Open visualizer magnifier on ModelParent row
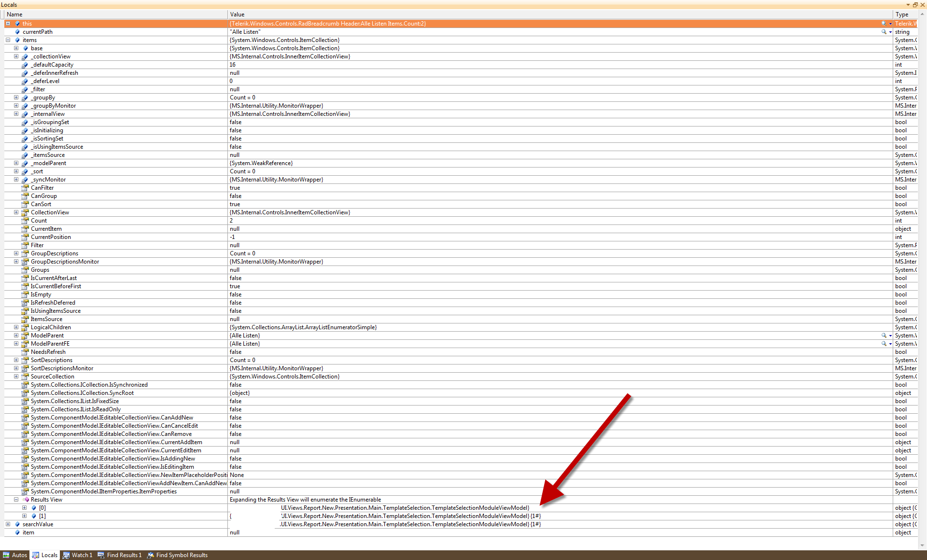The height and width of the screenshot is (560, 927). (x=884, y=336)
